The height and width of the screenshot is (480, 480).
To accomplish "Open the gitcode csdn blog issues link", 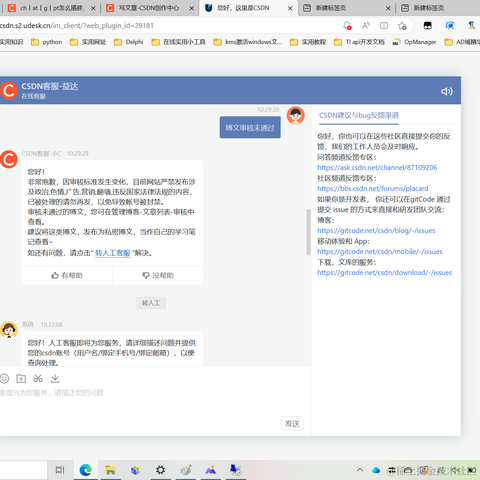I will [x=376, y=230].
